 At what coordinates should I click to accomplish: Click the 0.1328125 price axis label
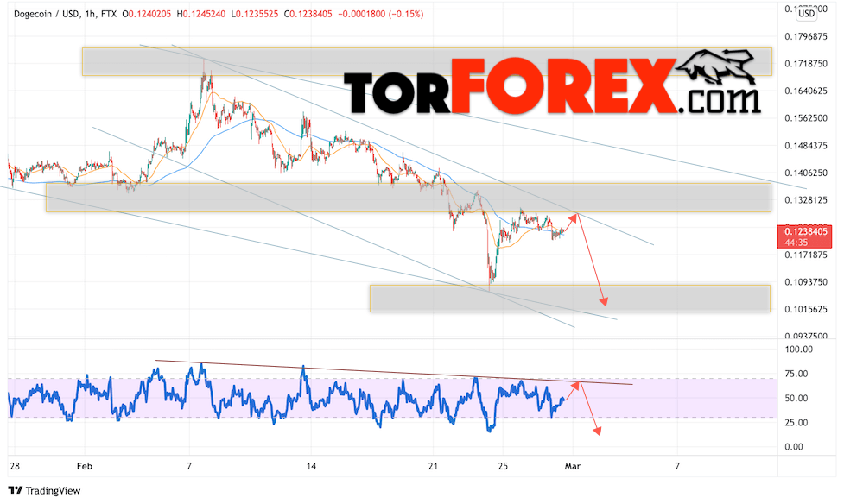pyautogui.click(x=806, y=200)
